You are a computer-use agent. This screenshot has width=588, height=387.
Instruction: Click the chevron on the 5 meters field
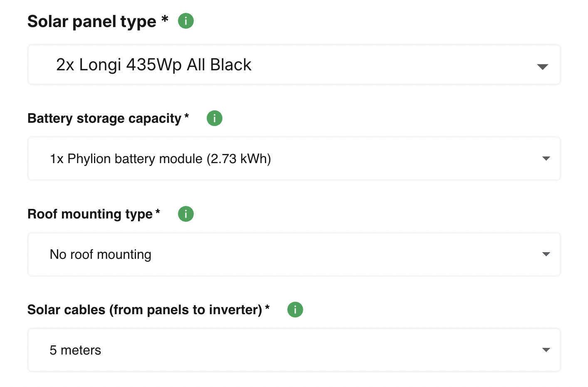(546, 350)
